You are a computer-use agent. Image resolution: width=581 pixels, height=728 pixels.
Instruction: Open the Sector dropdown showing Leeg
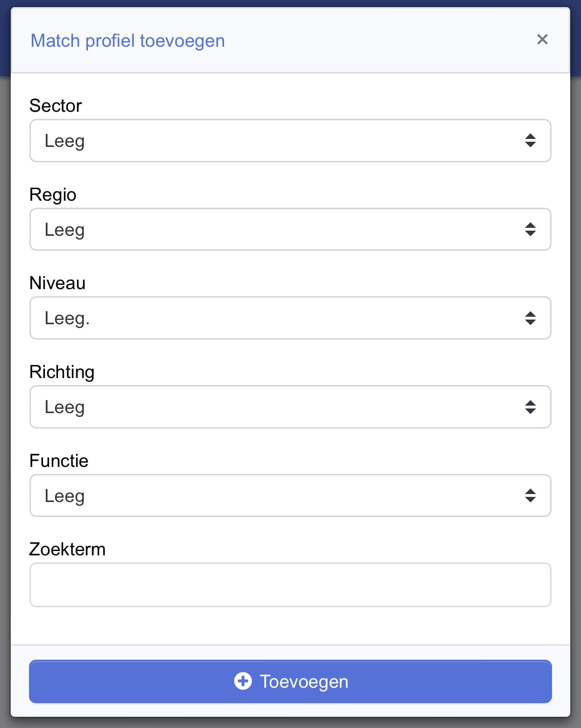(290, 140)
